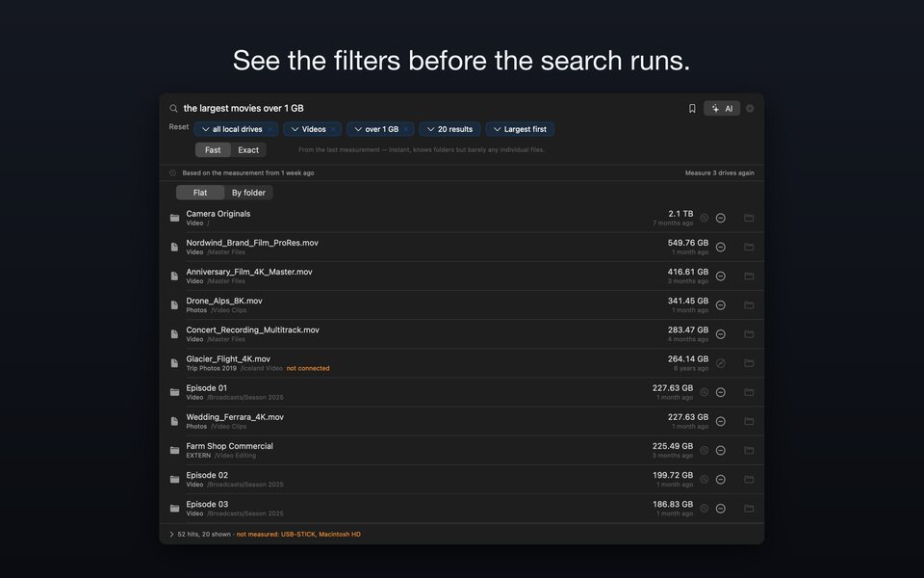Click the drill-in icon for Episode 02

[704, 480]
